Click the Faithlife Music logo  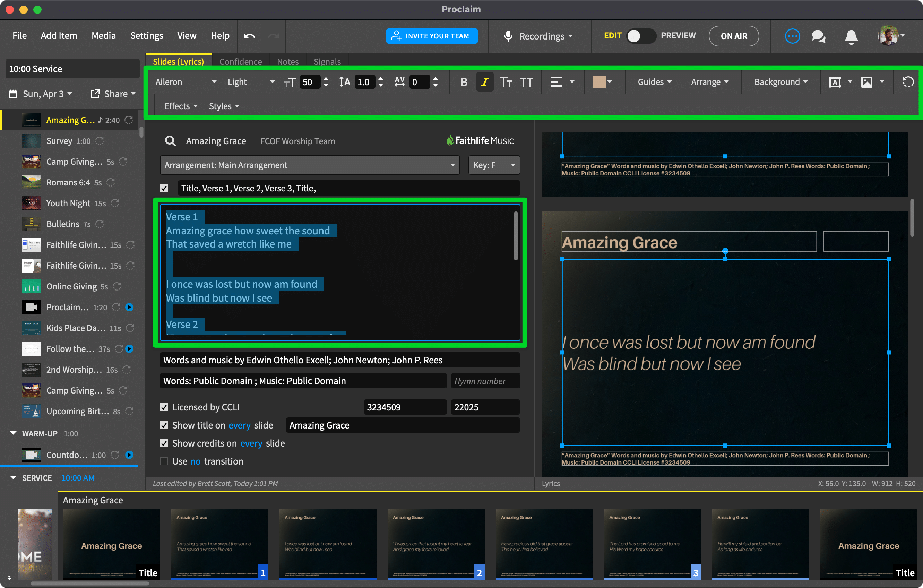click(x=480, y=141)
